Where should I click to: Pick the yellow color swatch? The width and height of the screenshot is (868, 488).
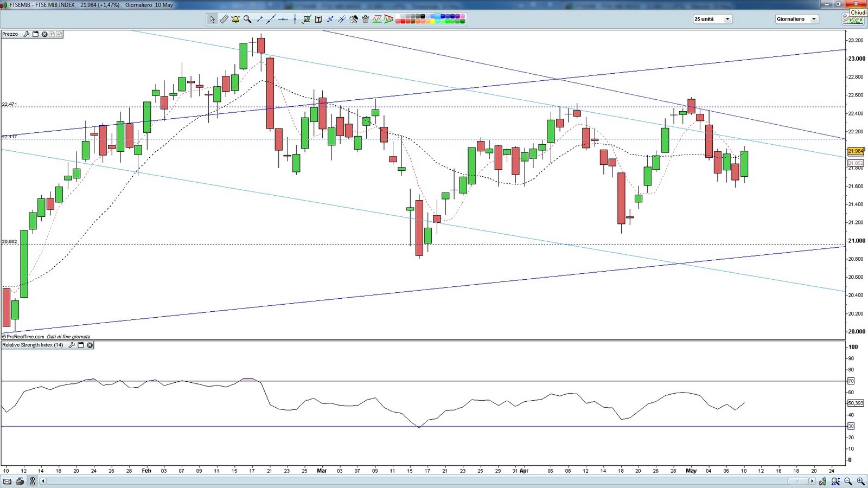[432, 22]
